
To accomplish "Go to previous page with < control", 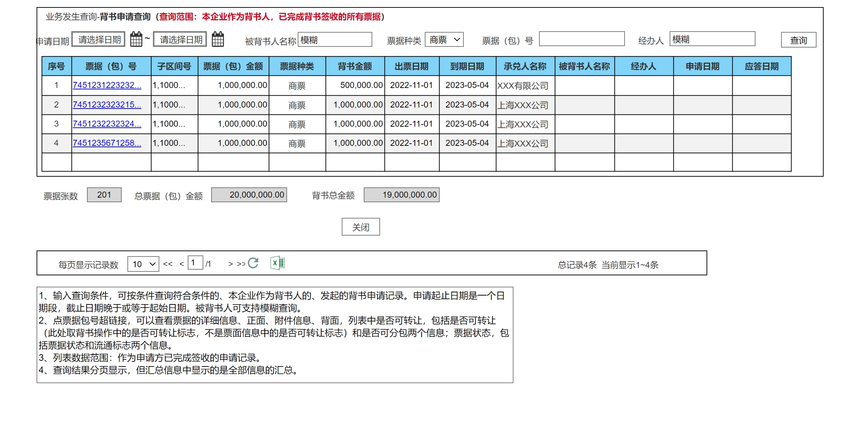I will [x=182, y=264].
